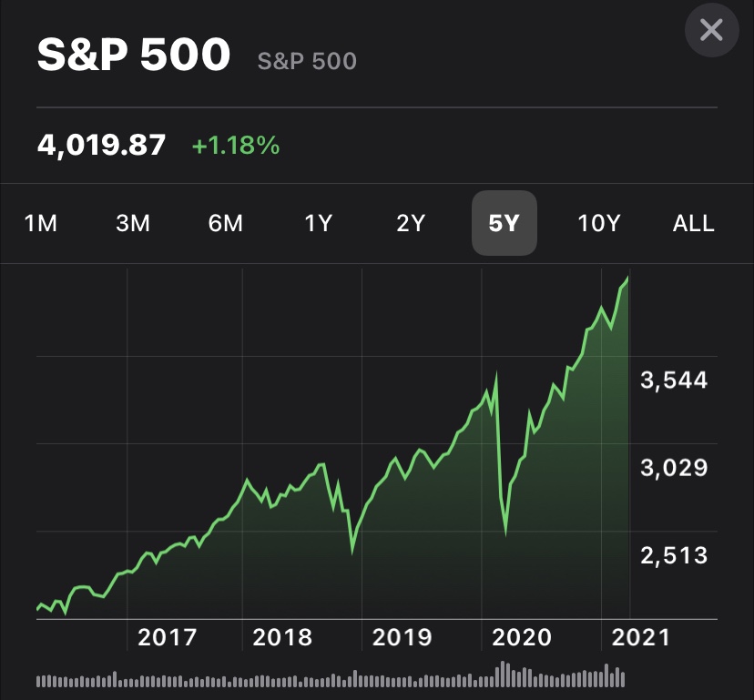Click the bold S&P 500 title
This screenshot has height=700, width=754.
tap(134, 56)
